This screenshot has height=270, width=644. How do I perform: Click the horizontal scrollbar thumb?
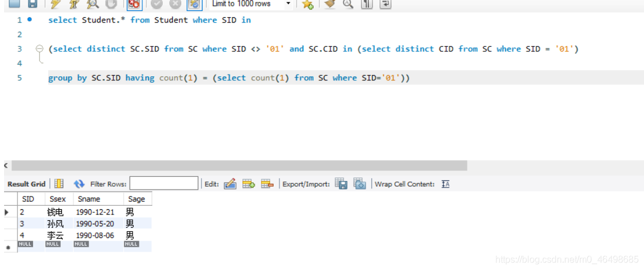tap(239, 165)
